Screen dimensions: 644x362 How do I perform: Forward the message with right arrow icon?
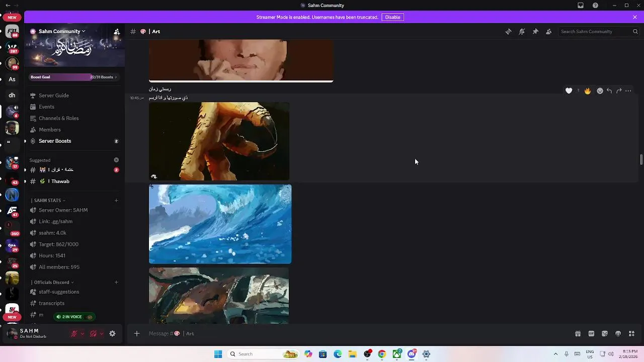pos(619,90)
